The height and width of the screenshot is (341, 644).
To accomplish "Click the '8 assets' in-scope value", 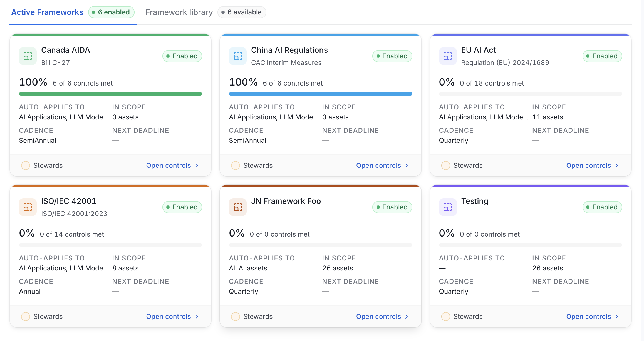I will (x=125, y=268).
